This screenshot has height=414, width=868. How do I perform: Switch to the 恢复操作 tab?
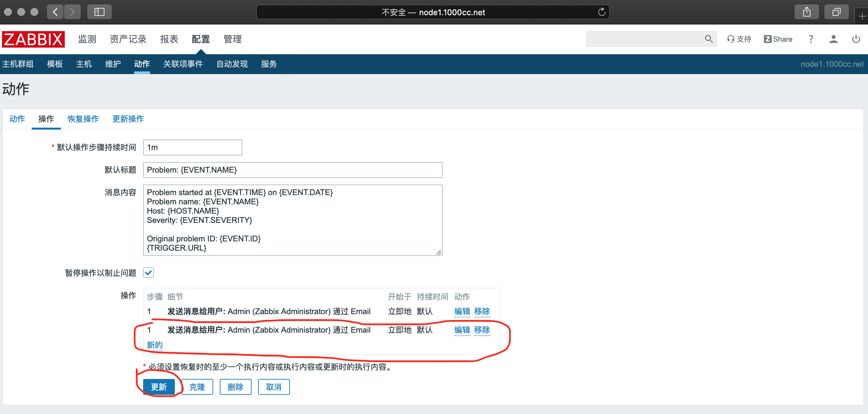tap(83, 119)
